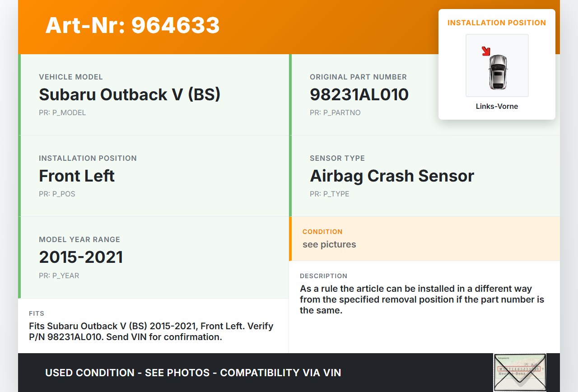Click the Description paragraph text
Image resolution: width=578 pixels, height=392 pixels.
[x=422, y=299]
